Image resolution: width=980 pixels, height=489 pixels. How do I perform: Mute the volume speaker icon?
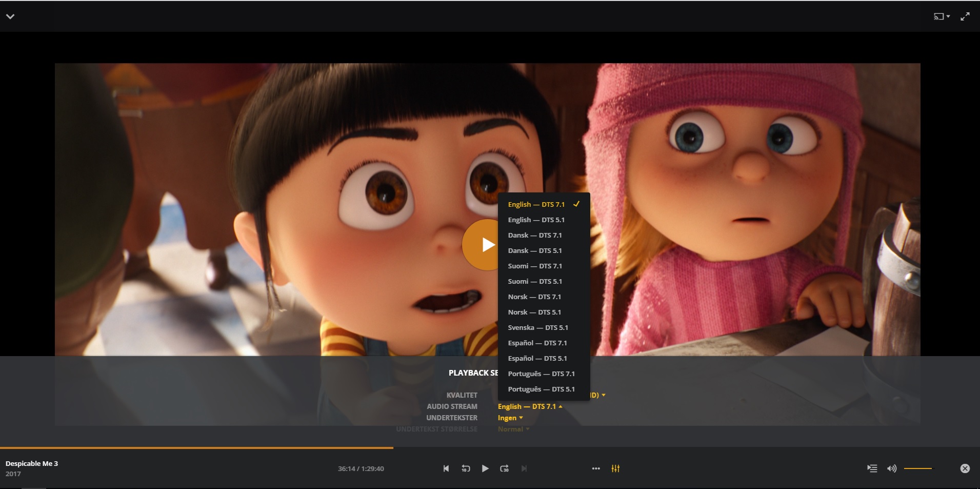click(x=892, y=468)
